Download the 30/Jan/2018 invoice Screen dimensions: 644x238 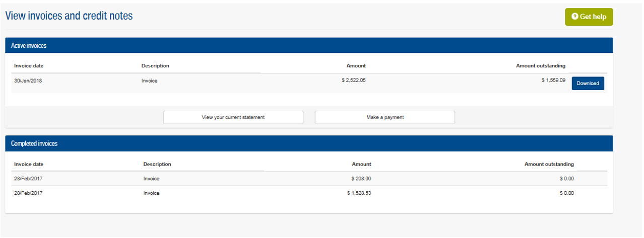[588, 84]
